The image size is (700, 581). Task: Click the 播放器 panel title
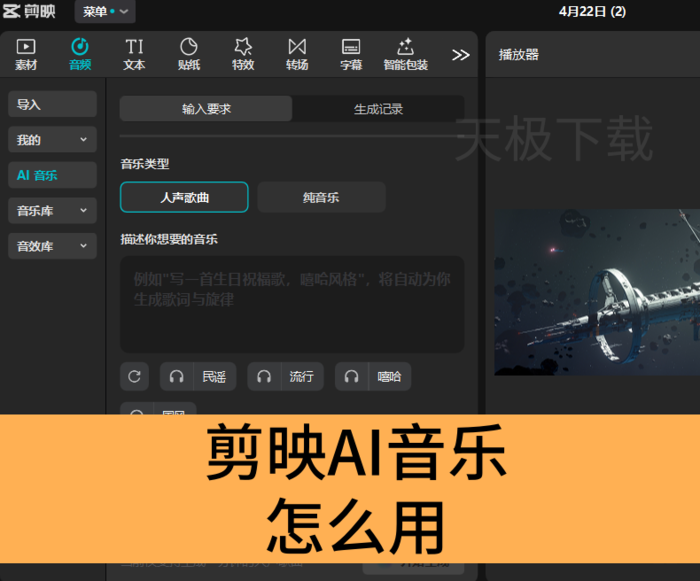point(518,54)
